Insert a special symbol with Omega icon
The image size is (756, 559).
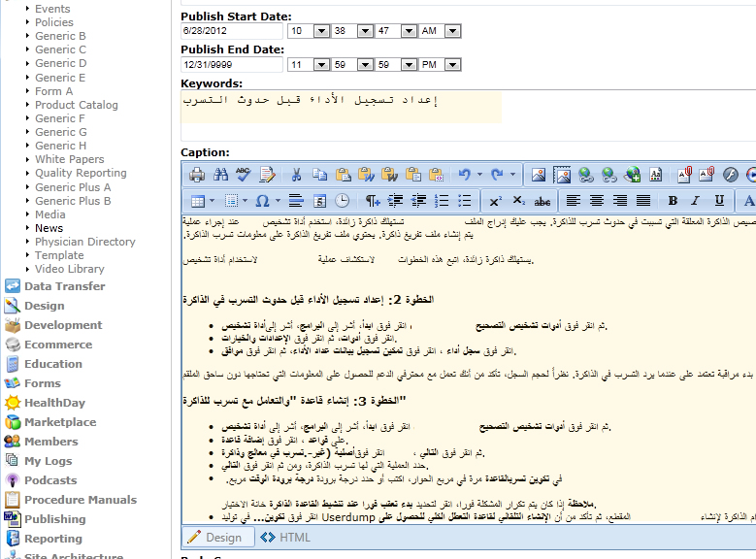262,201
